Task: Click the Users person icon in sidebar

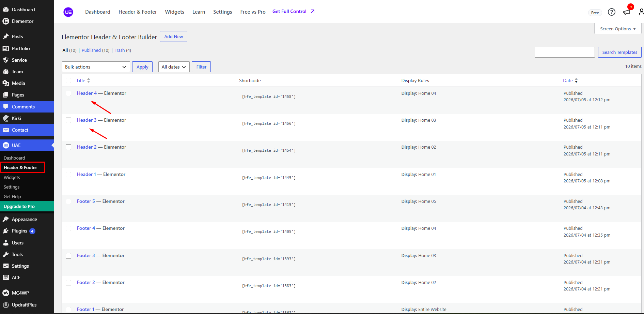Action: click(x=6, y=243)
